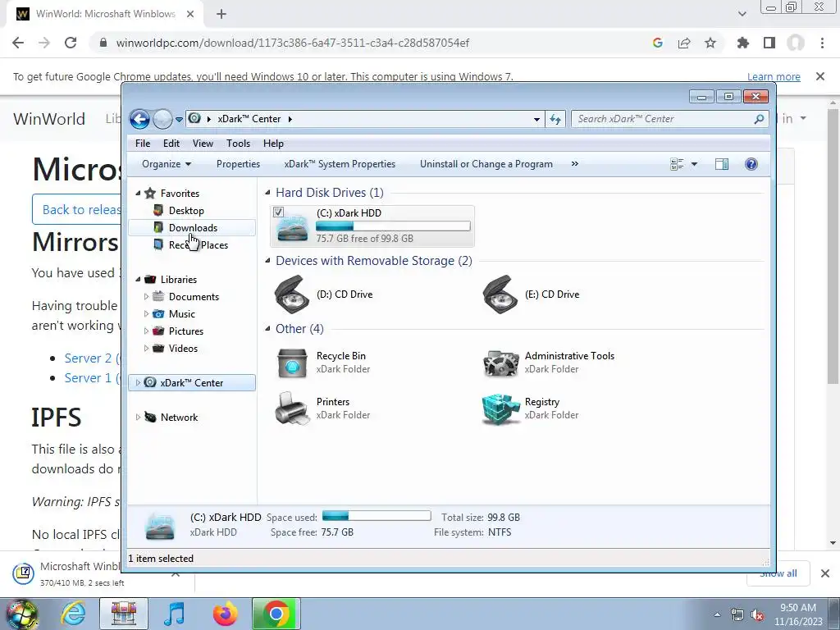Click the Windows Start orb
This screenshot has height=630, width=840.
pyautogui.click(x=21, y=614)
